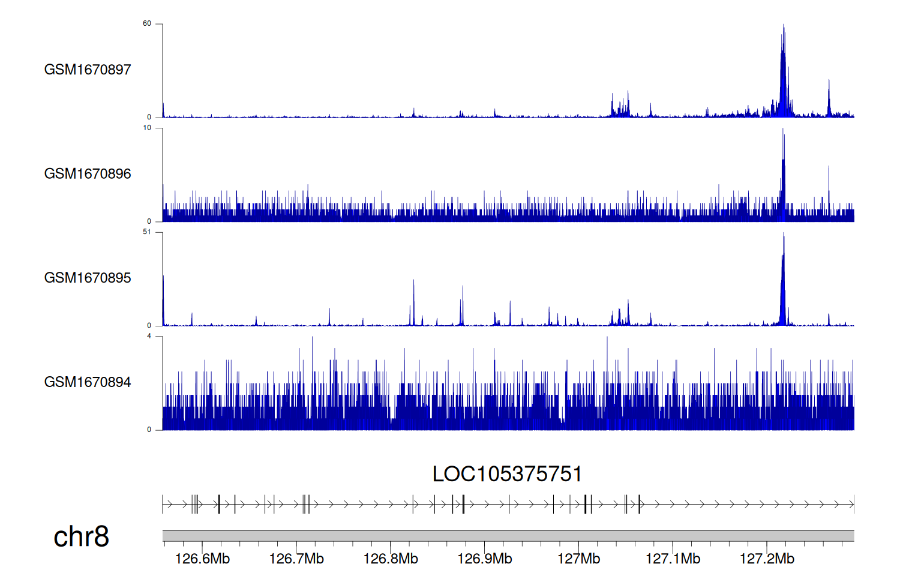Click the GSM1670897 track label
Screen dimensions: 900x588
click(x=88, y=70)
